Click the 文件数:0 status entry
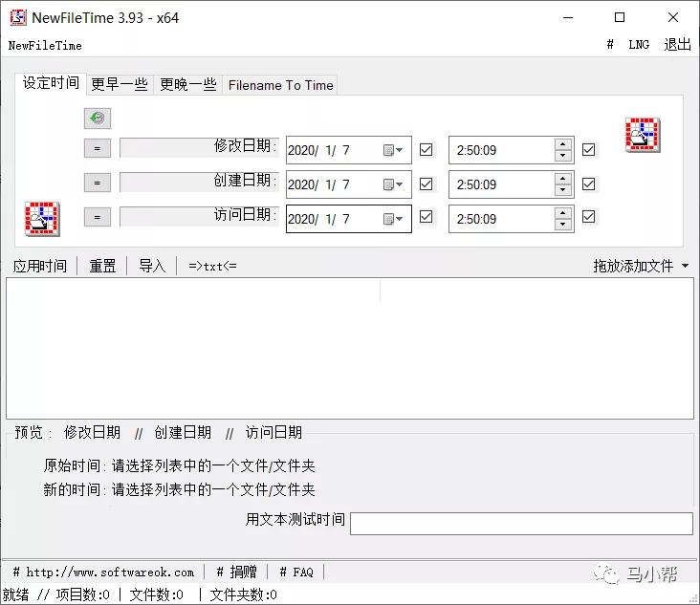 click(156, 594)
